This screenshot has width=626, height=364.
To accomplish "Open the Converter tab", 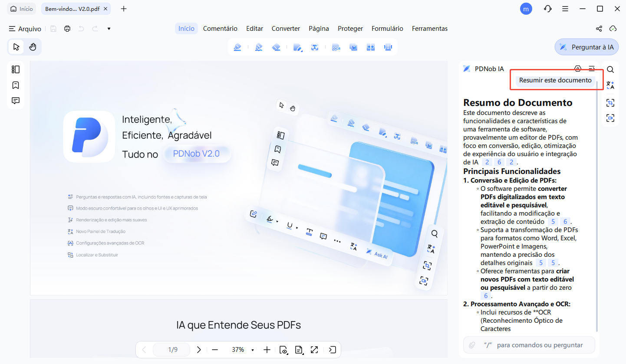I will (x=286, y=29).
